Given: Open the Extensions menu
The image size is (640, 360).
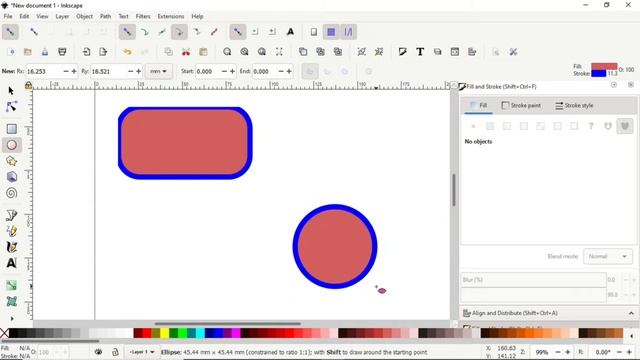Looking at the screenshot, I should coord(171,16).
